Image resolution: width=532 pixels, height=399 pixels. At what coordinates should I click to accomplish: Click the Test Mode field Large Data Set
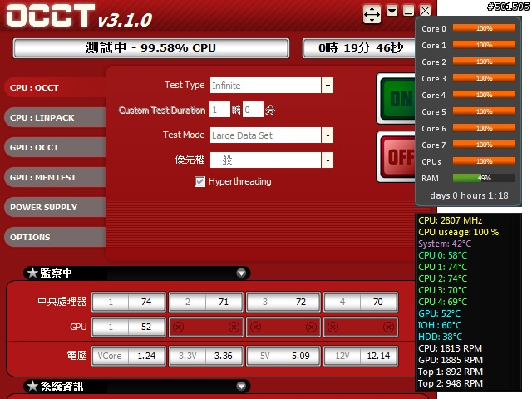tap(265, 135)
